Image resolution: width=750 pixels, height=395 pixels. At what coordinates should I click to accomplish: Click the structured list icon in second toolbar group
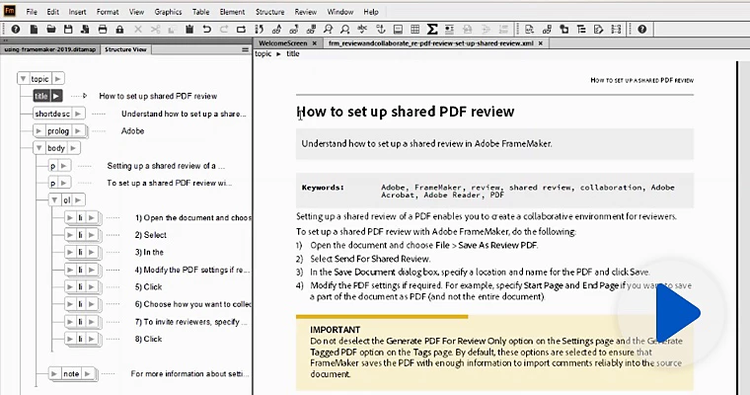[581, 30]
